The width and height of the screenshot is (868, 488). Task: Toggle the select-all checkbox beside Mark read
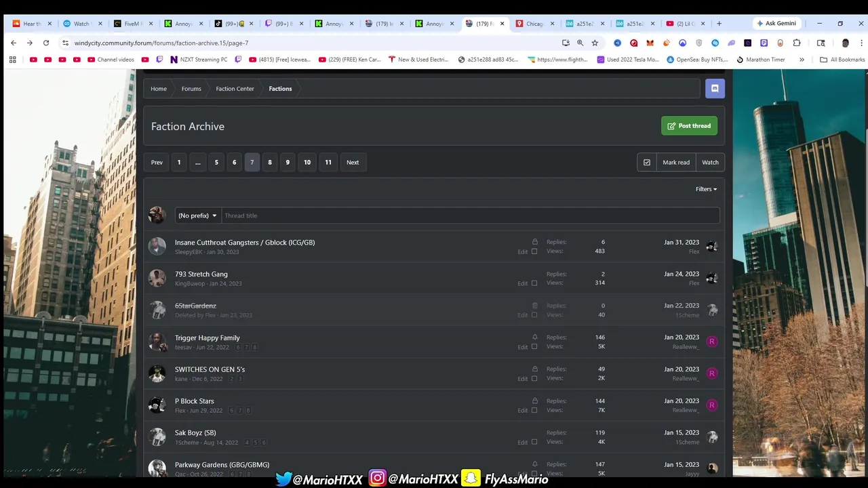(x=647, y=163)
